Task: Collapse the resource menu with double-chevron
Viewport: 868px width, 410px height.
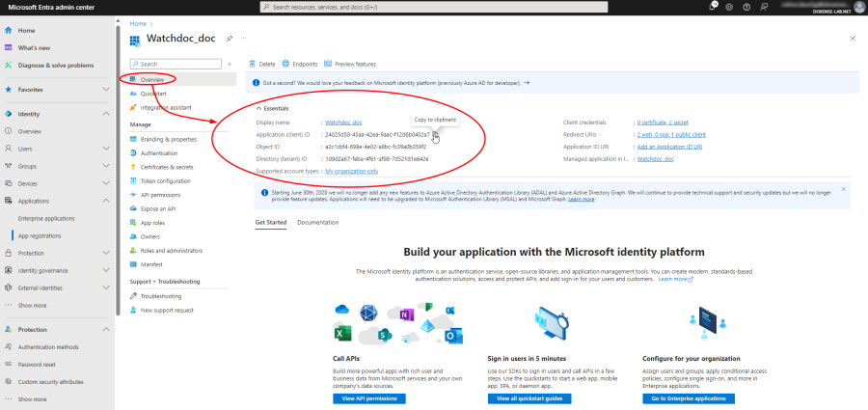Action: 229,64
